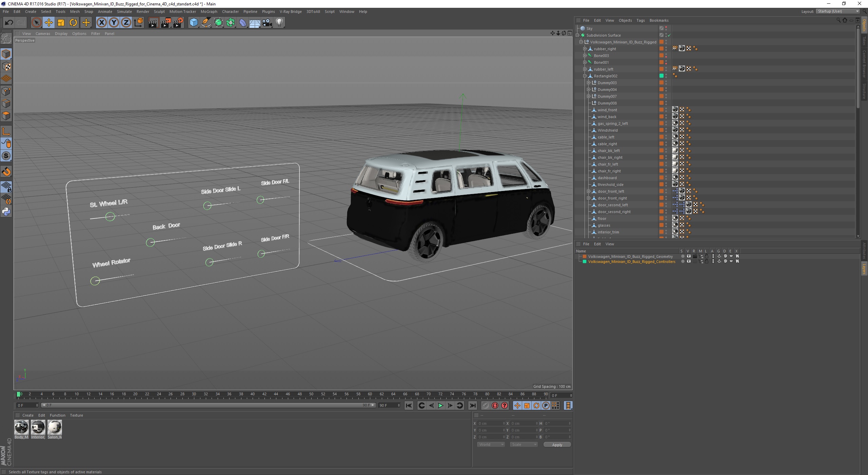Toggle Autokeying red icon
This screenshot has height=475, width=868.
pos(495,405)
